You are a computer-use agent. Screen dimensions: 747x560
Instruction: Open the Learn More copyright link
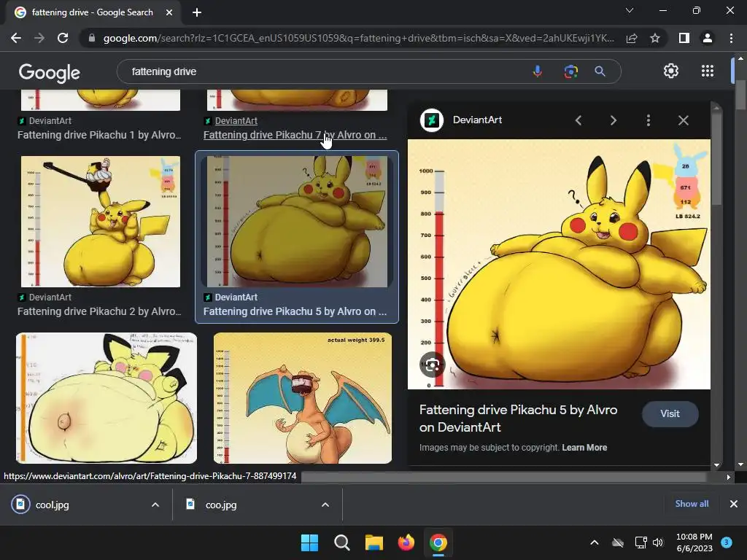pos(584,448)
